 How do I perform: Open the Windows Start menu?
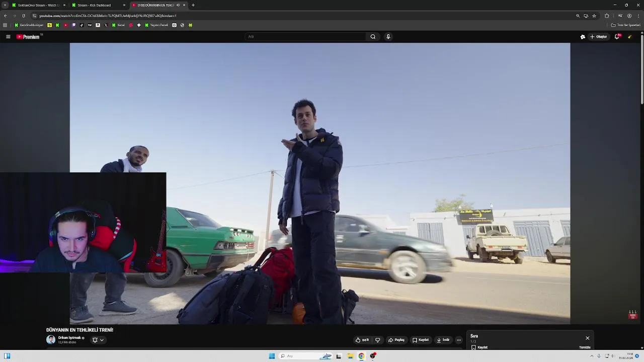point(272,356)
